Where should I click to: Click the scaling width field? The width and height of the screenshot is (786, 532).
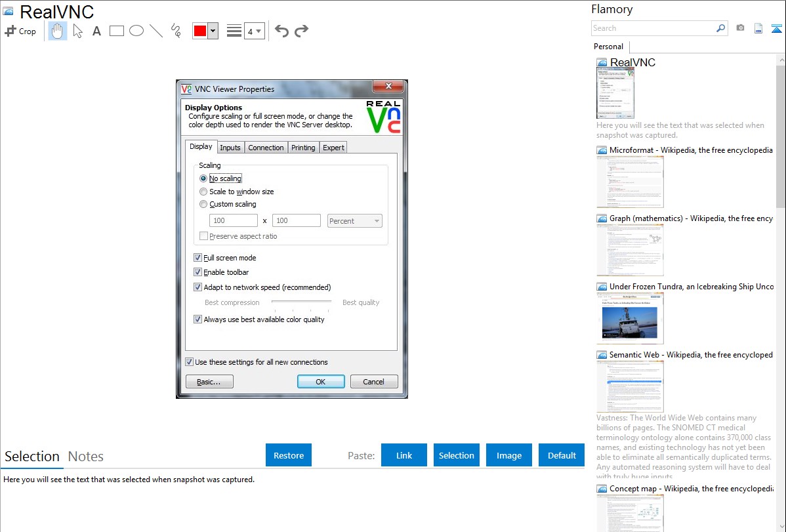tap(234, 220)
